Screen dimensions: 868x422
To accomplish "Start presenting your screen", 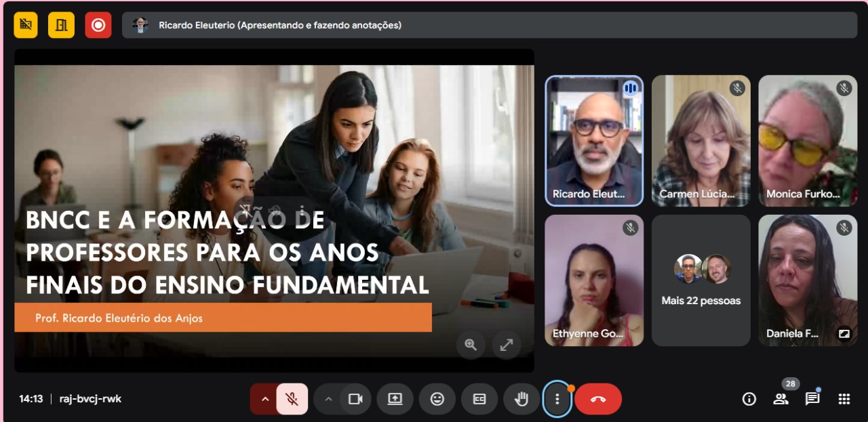I will (x=395, y=399).
